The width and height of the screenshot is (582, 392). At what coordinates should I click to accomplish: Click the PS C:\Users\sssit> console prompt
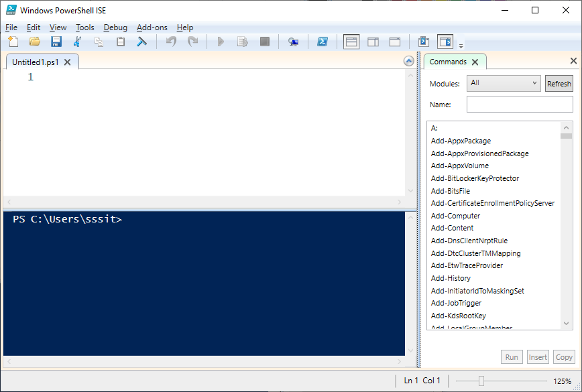67,219
